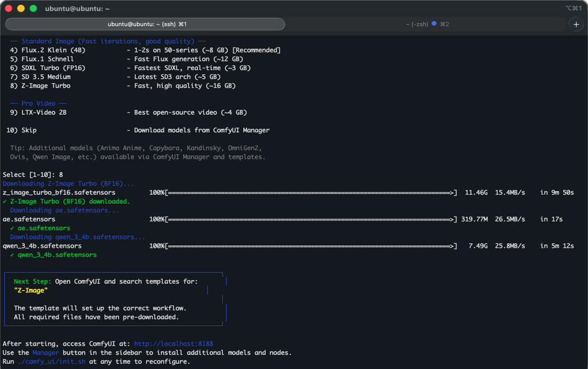588x369 pixels.
Task: Click the 319.77M download size
Action: click(x=474, y=219)
